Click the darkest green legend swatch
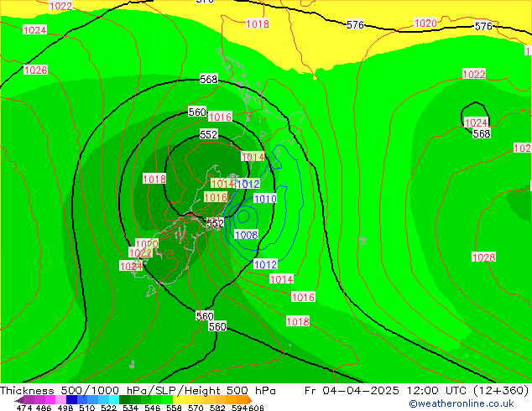Screen dimensions: 532x411 click(125, 400)
